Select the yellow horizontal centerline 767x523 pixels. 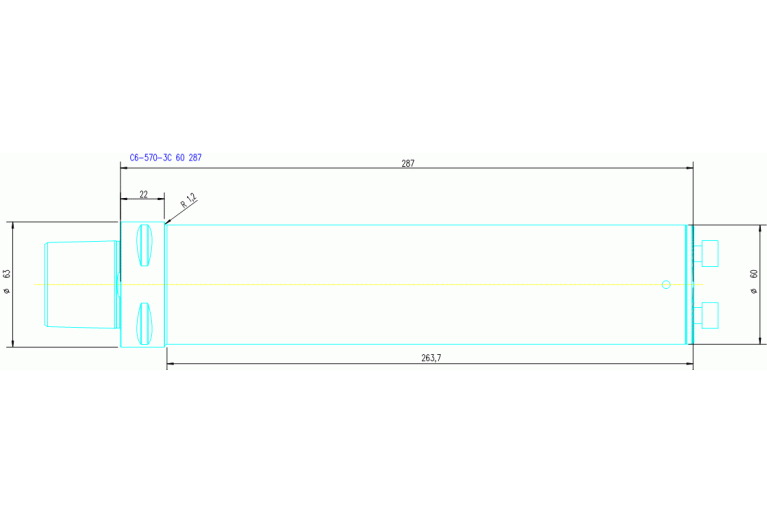tap(400, 285)
